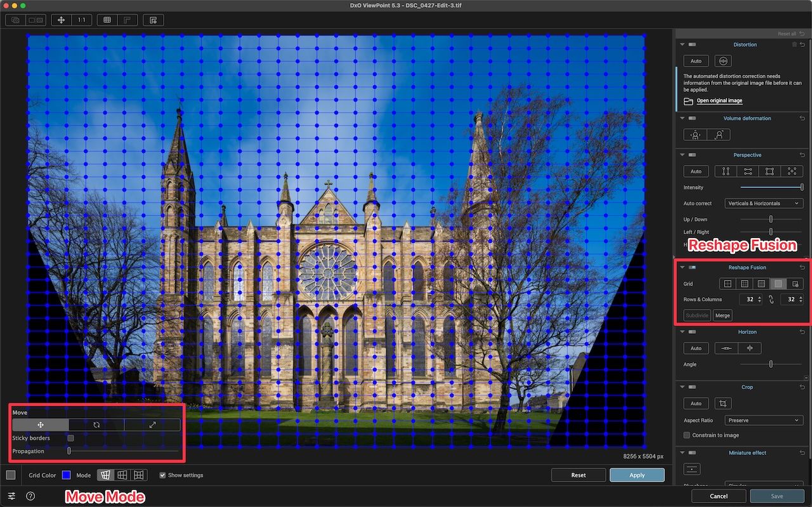The image size is (812, 507).
Task: Click the Apply button
Action: click(637, 475)
